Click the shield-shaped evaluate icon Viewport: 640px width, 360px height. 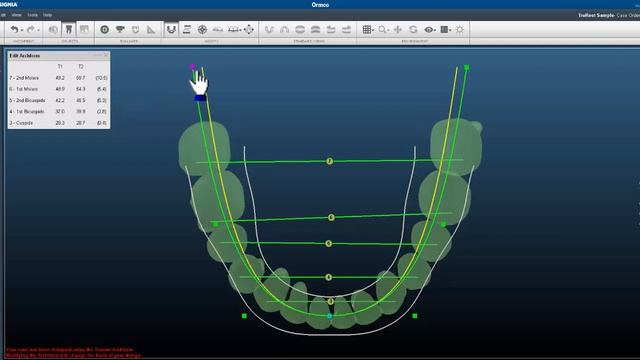point(136,29)
